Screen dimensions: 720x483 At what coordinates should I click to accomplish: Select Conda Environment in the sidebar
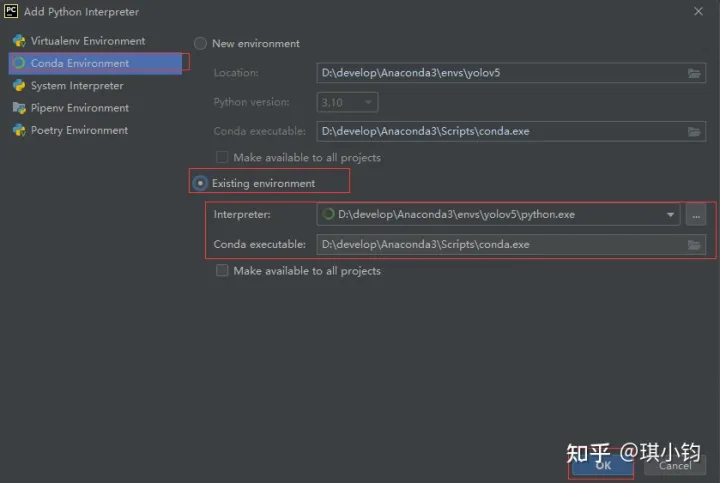96,63
